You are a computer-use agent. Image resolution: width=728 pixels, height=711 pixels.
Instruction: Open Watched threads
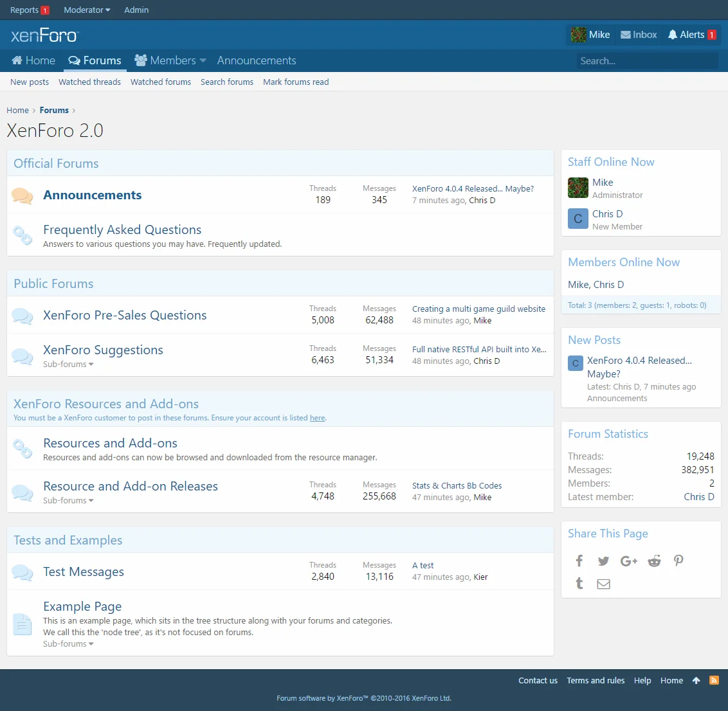click(89, 82)
